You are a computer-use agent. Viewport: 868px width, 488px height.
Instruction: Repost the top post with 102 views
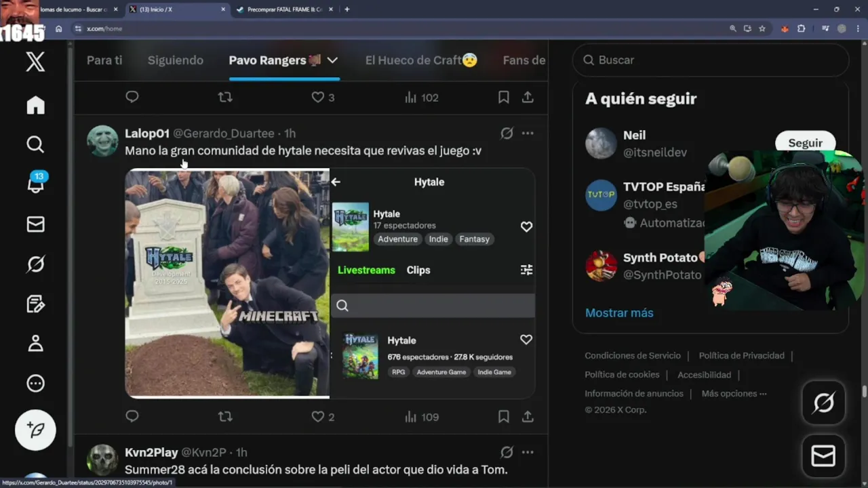(225, 97)
